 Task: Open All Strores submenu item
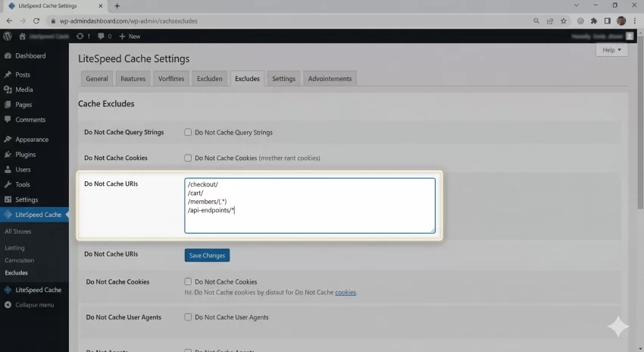coord(18,231)
